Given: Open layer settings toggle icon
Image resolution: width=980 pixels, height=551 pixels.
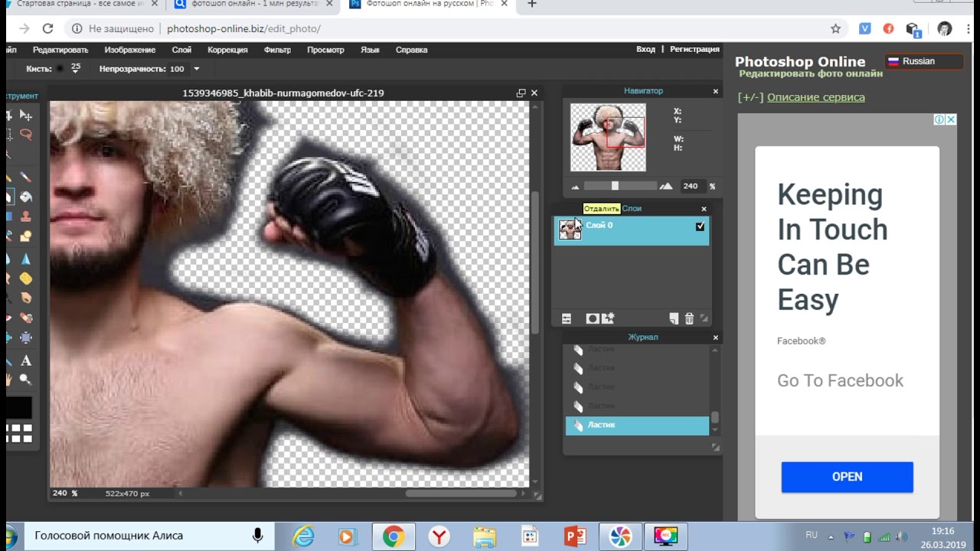Looking at the screenshot, I should click(x=567, y=318).
